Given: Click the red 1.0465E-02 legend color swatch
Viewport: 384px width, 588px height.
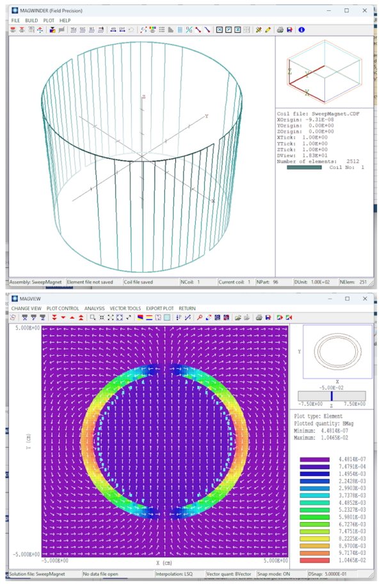Looking at the screenshot, I should [316, 559].
